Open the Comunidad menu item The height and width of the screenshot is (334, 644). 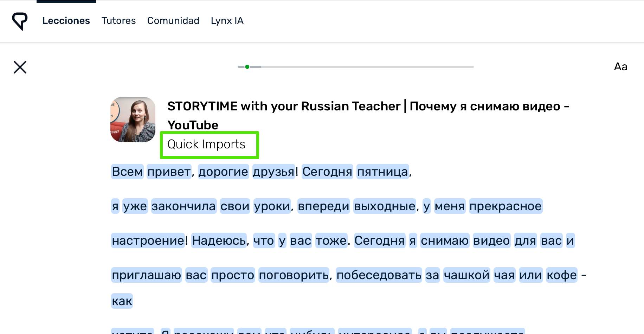click(x=173, y=21)
